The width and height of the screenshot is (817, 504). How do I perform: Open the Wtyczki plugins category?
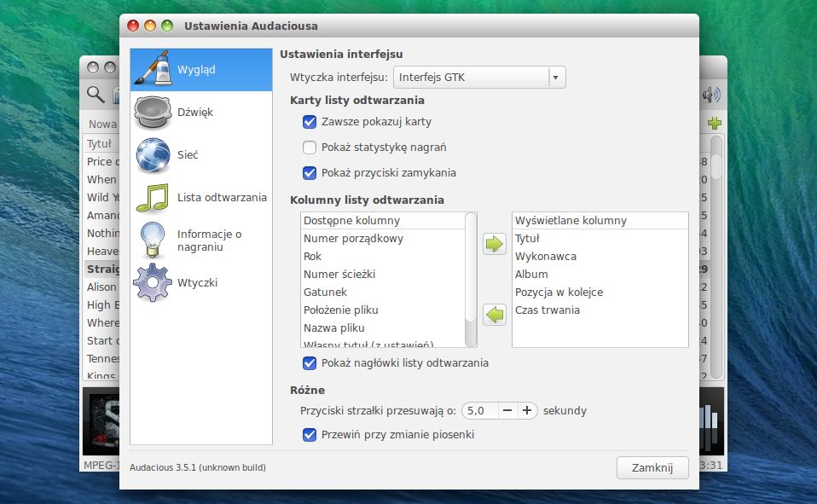pyautogui.click(x=201, y=282)
